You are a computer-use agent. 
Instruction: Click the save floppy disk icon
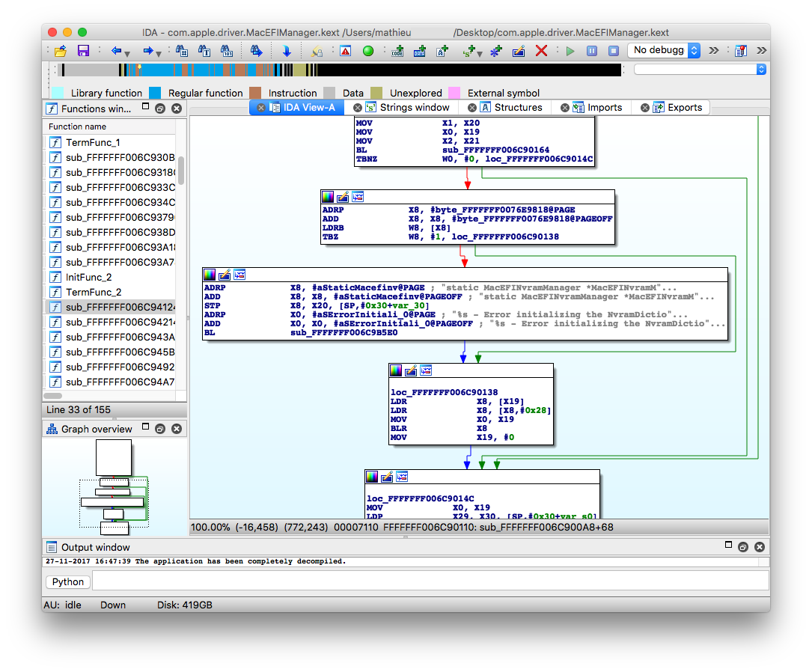[x=83, y=51]
